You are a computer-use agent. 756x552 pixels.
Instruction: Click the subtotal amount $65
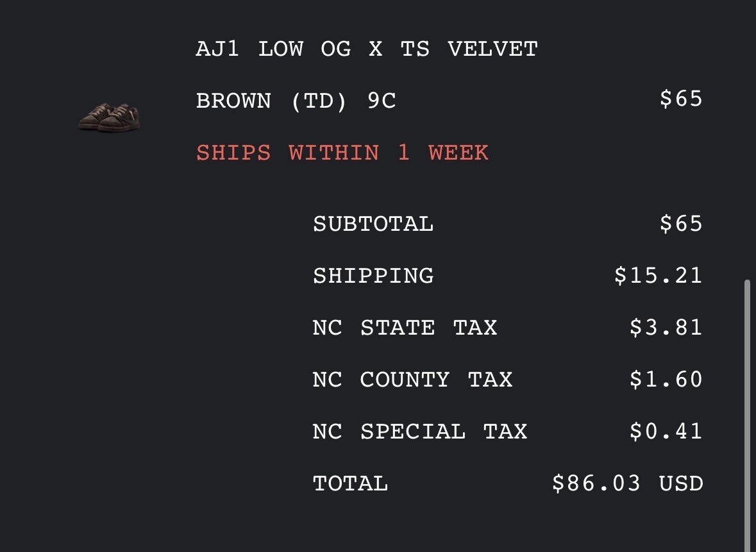point(681,224)
